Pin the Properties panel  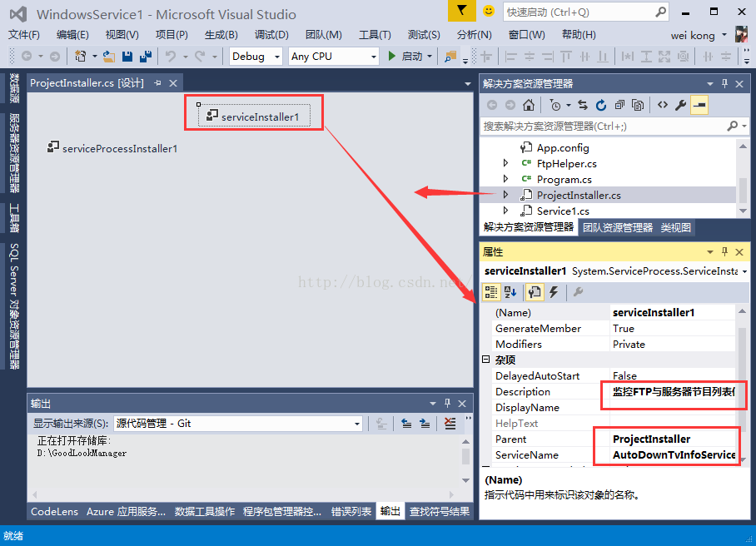(x=724, y=251)
